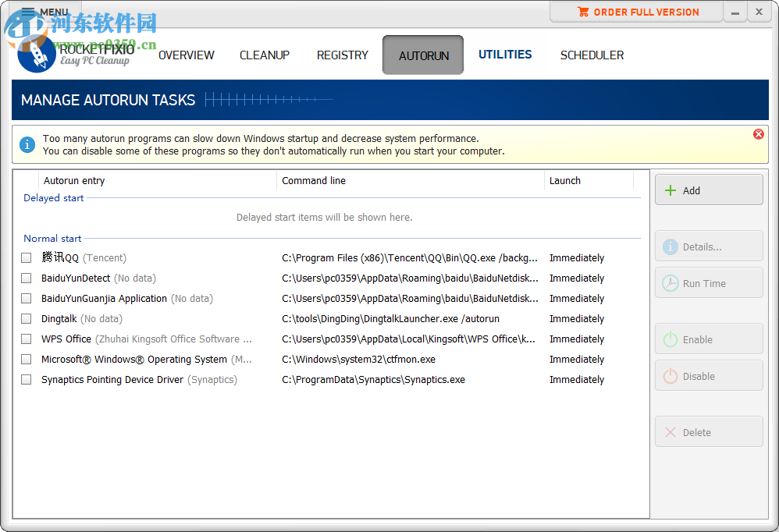Check the Dingtalk entry checkbox
Screen dimensions: 779x532
(x=27, y=318)
